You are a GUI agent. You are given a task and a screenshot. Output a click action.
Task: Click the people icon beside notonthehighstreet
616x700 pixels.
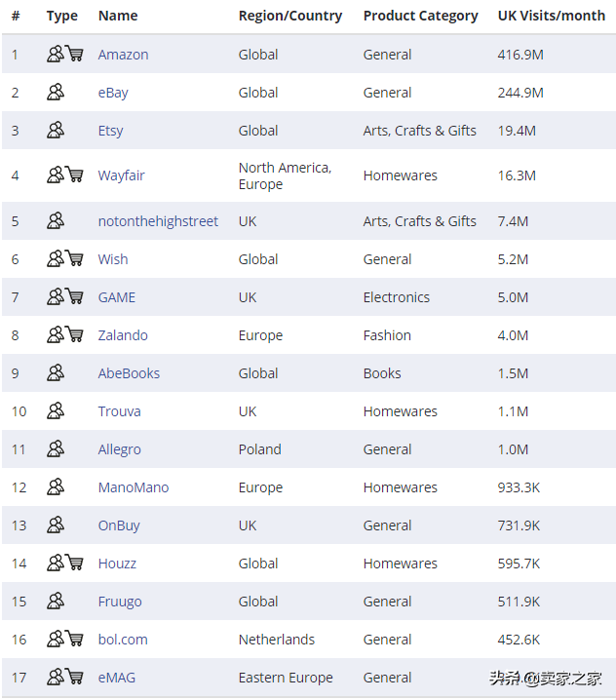[56, 220]
